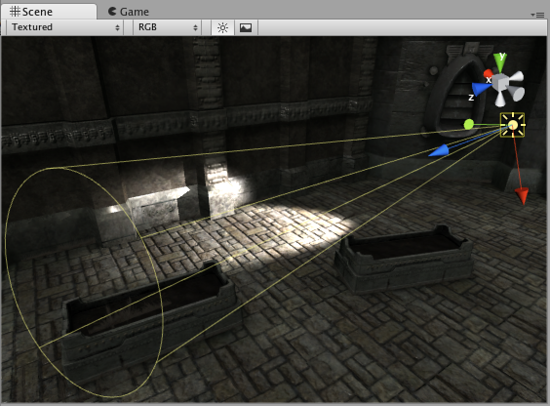550x406 pixels.
Task: Toggle the skybox and effects image button
Action: pyautogui.click(x=246, y=27)
